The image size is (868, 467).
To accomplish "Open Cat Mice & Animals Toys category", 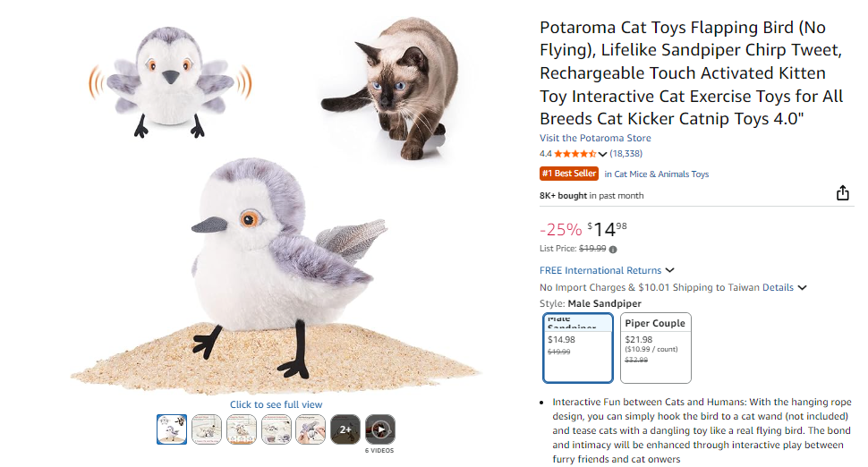I will [x=661, y=174].
